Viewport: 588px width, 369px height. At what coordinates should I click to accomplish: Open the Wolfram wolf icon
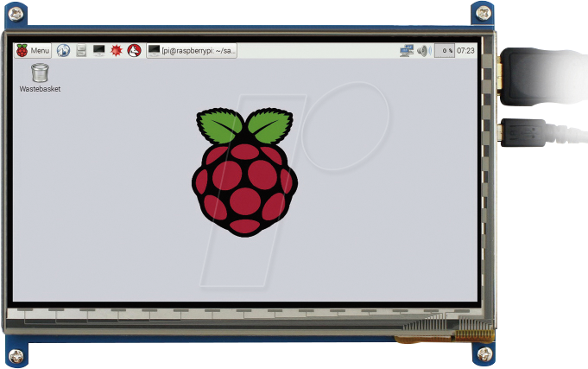coord(134,50)
